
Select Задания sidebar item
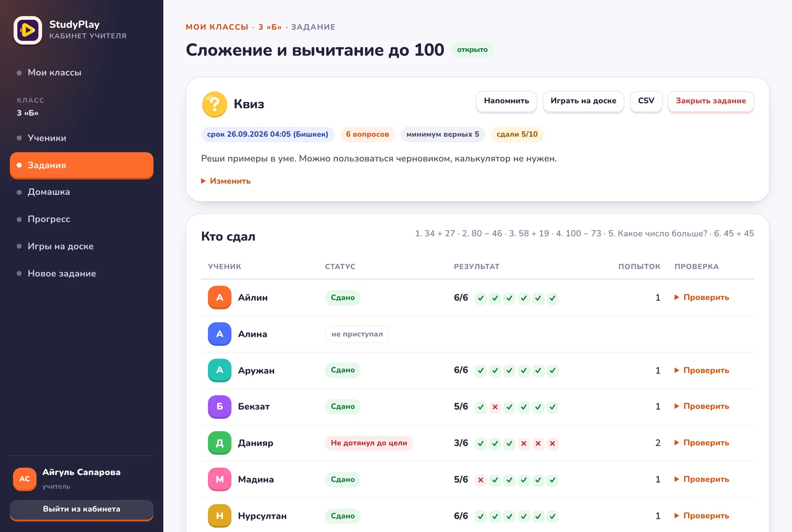[x=82, y=165]
